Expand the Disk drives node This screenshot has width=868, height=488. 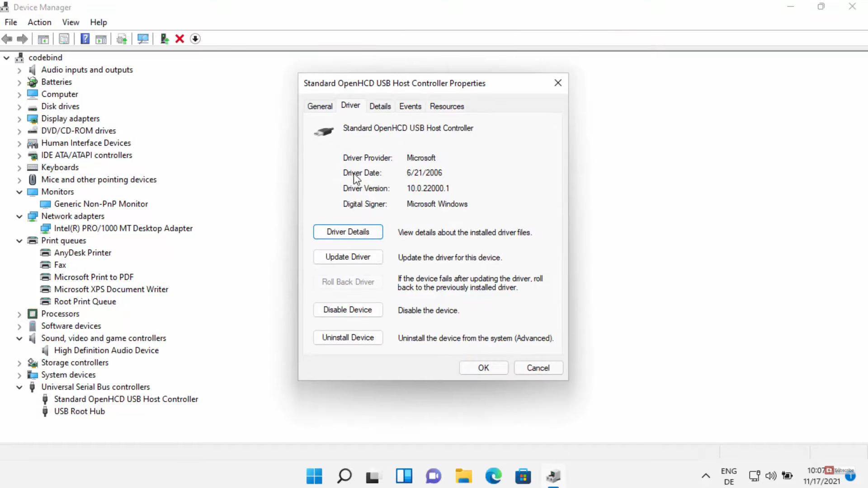[x=19, y=107]
